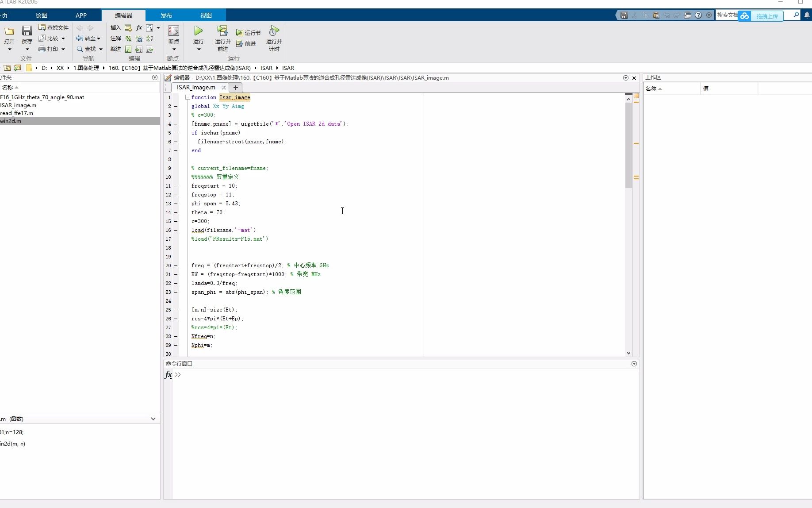The width and height of the screenshot is (812, 508).
Task: Click the quick-access save disk icon
Action: click(x=624, y=15)
